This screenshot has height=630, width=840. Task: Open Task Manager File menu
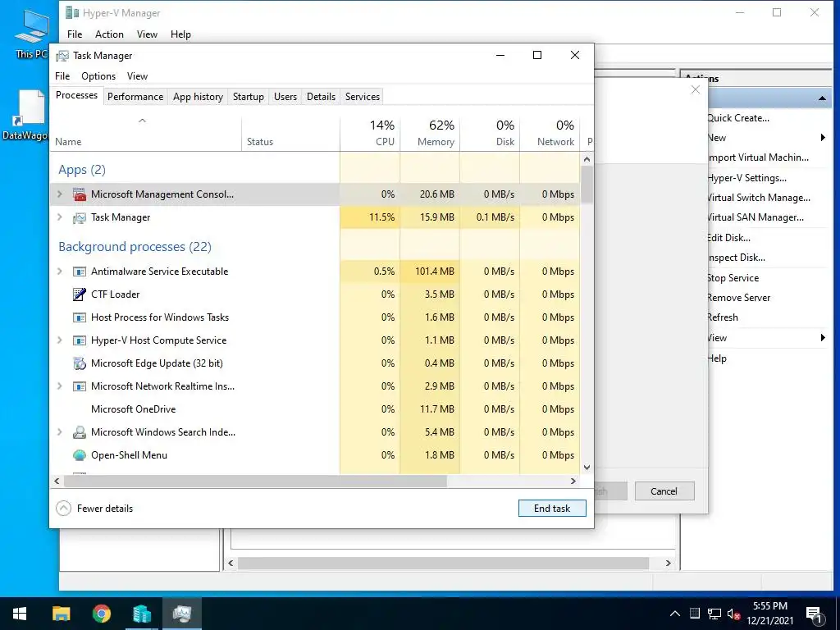tap(62, 76)
